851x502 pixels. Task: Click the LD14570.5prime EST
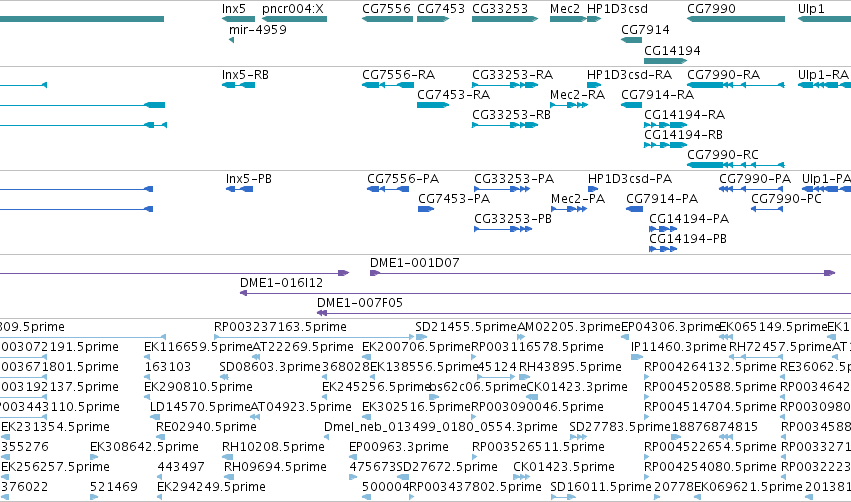(155, 417)
